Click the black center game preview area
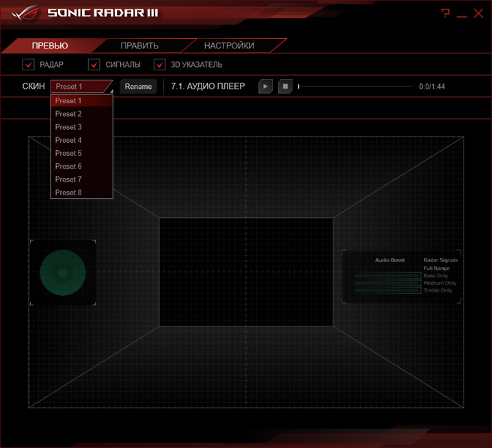This screenshot has width=492, height=448. (246, 272)
